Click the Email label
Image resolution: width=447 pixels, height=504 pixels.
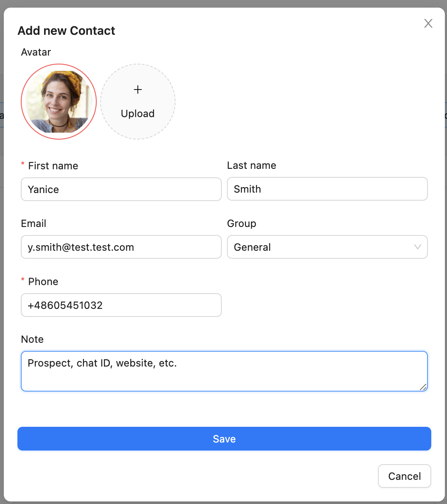tap(34, 224)
